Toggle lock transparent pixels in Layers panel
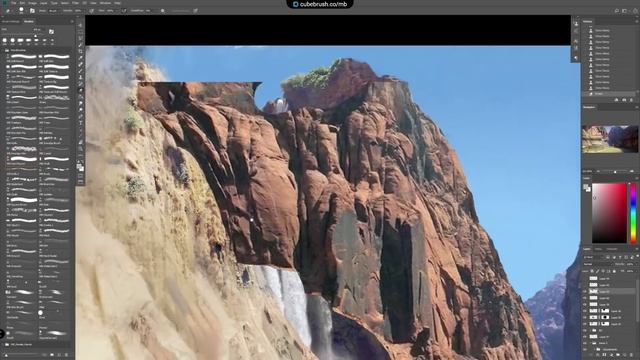This screenshot has height=360, width=640. click(x=592, y=271)
